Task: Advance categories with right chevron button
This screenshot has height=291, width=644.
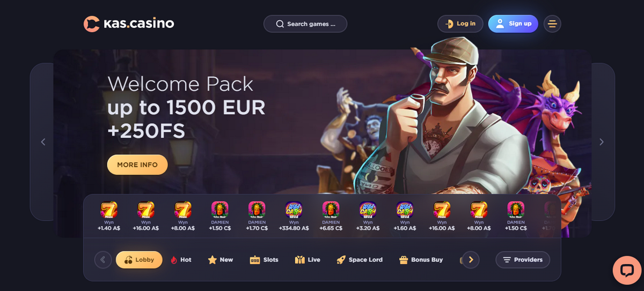Action: coord(471,260)
